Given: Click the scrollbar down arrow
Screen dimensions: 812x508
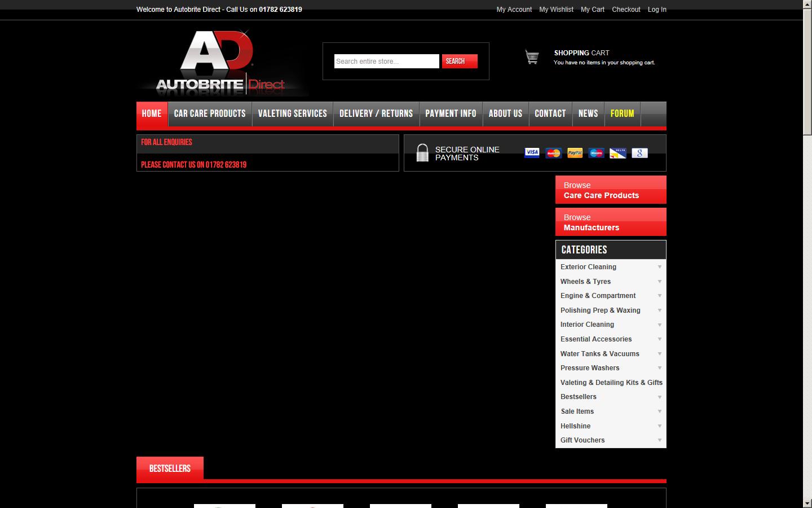Looking at the screenshot, I should point(808,503).
